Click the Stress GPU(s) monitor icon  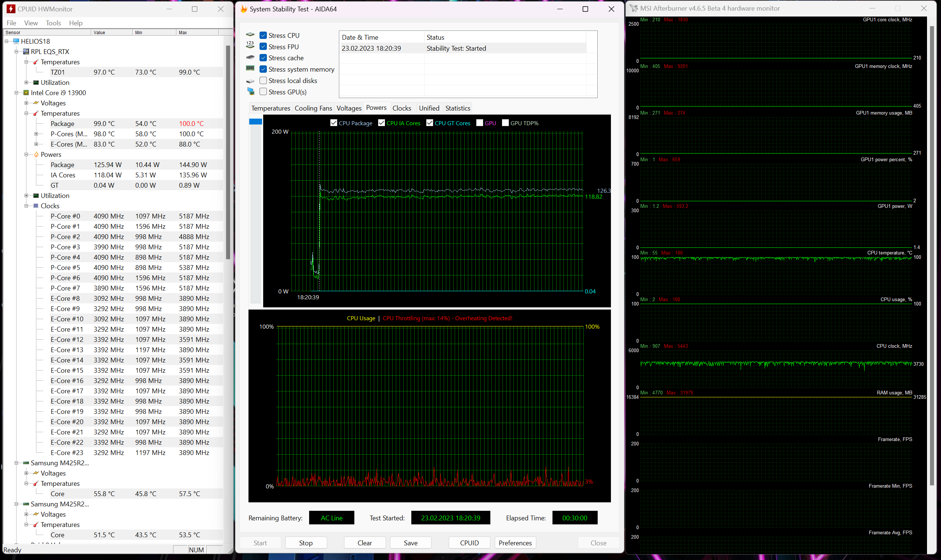[x=251, y=91]
